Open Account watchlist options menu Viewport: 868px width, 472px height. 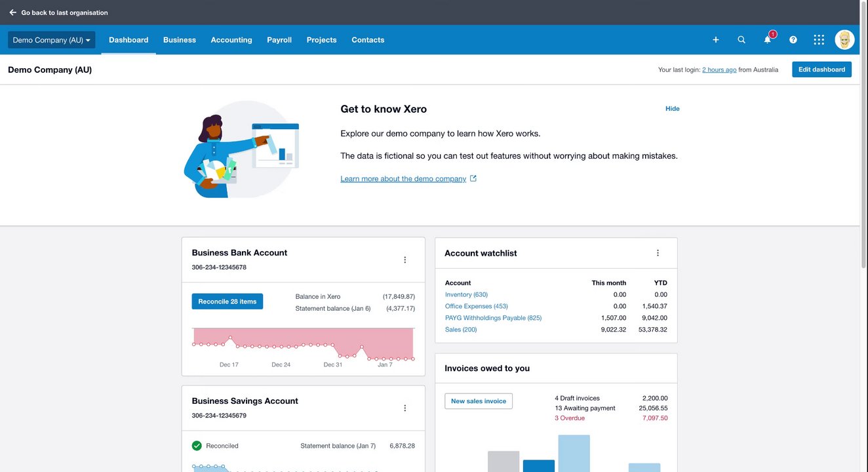click(658, 253)
